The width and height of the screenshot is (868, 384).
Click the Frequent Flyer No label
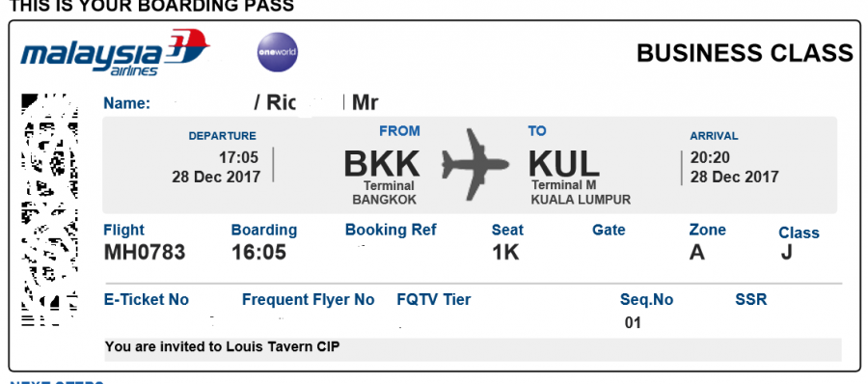[309, 300]
